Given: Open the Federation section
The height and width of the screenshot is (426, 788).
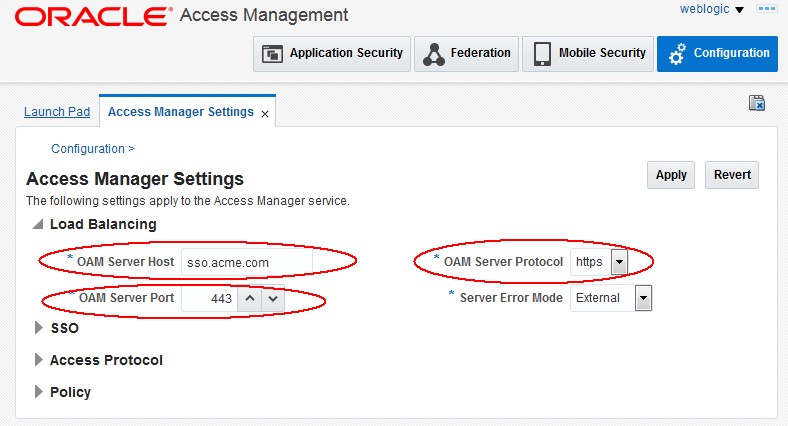Looking at the screenshot, I should pyautogui.click(x=466, y=53).
